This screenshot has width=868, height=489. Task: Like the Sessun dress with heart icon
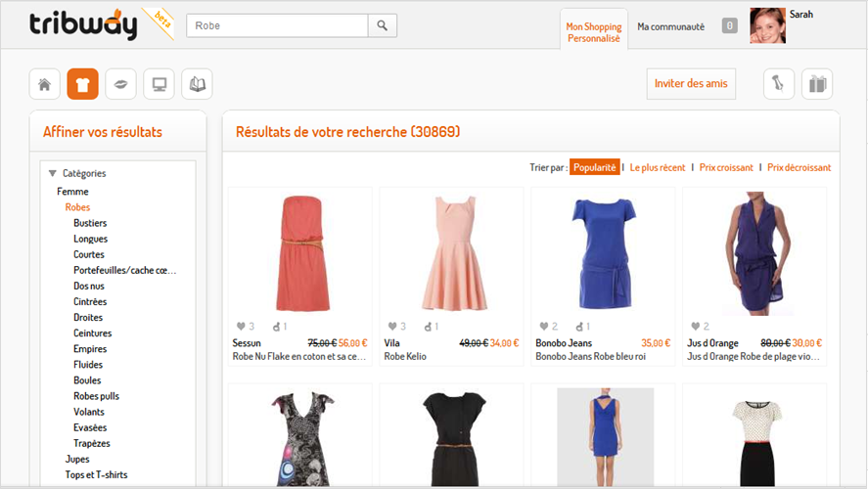[x=241, y=327]
